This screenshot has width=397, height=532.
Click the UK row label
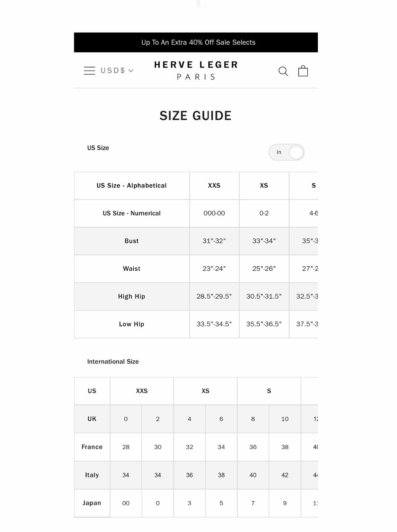point(92,419)
